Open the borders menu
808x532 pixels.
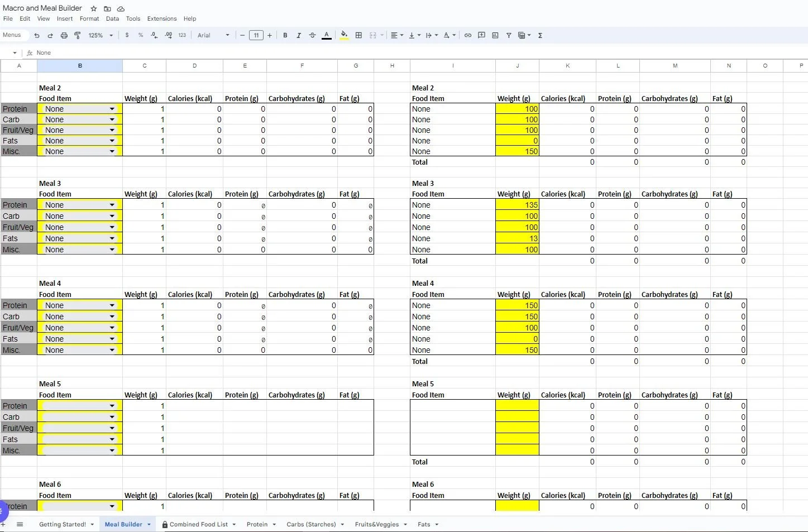coord(358,35)
